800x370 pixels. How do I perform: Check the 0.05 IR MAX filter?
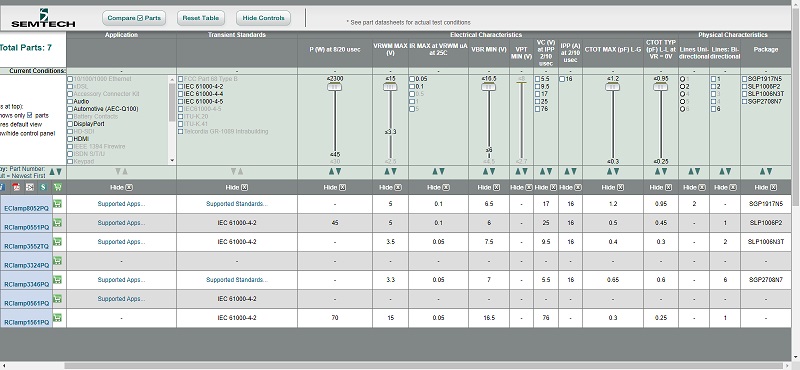coord(412,79)
